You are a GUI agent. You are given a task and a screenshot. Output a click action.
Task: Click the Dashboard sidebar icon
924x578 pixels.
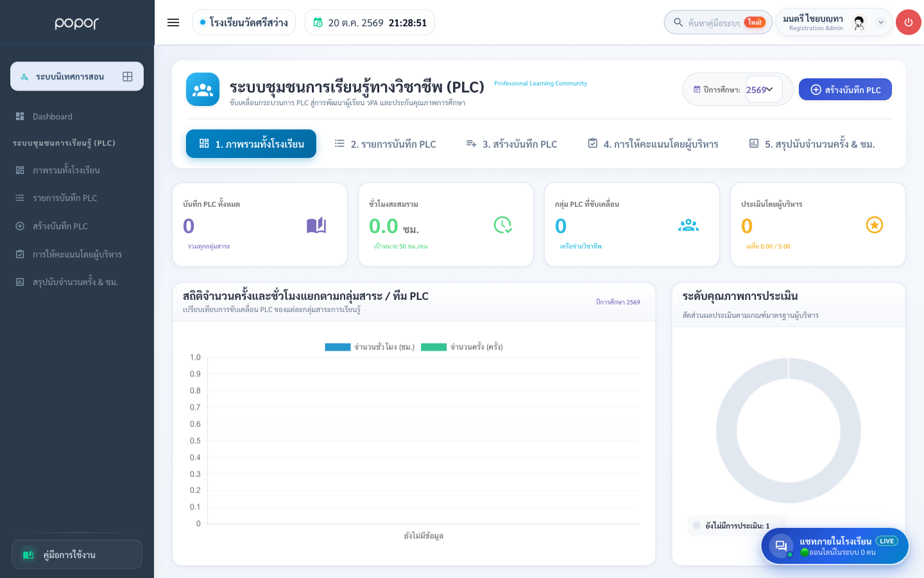click(x=20, y=116)
